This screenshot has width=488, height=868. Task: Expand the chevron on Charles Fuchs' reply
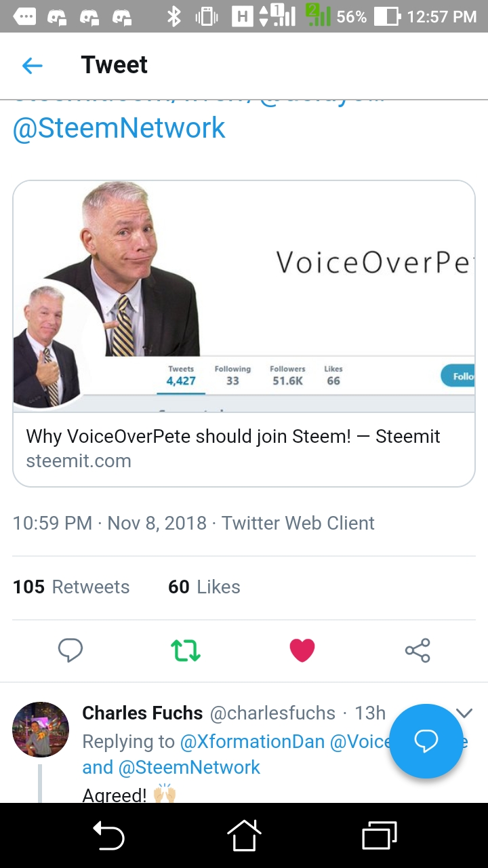(464, 713)
